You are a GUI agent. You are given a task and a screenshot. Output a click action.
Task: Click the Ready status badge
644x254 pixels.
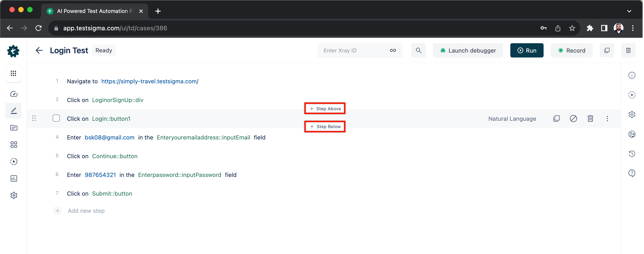pos(104,50)
